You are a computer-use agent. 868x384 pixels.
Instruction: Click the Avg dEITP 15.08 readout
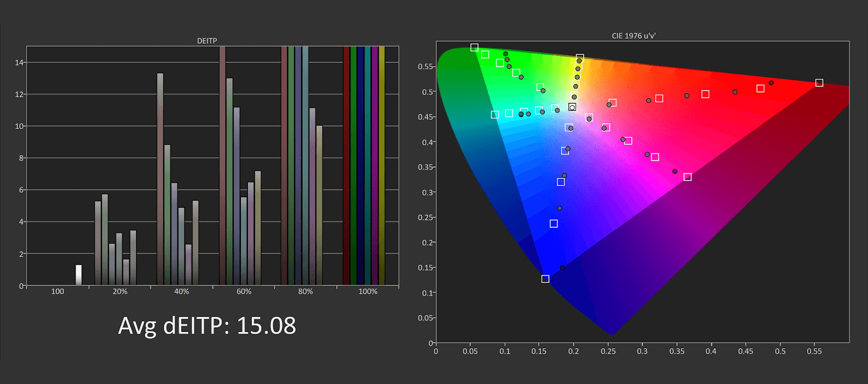click(x=207, y=325)
